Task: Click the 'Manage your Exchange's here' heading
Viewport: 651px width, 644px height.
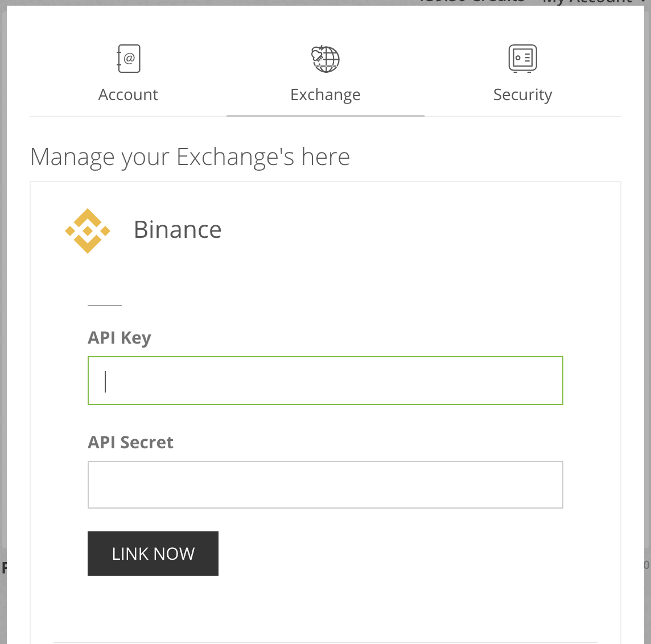Action: pos(190,157)
